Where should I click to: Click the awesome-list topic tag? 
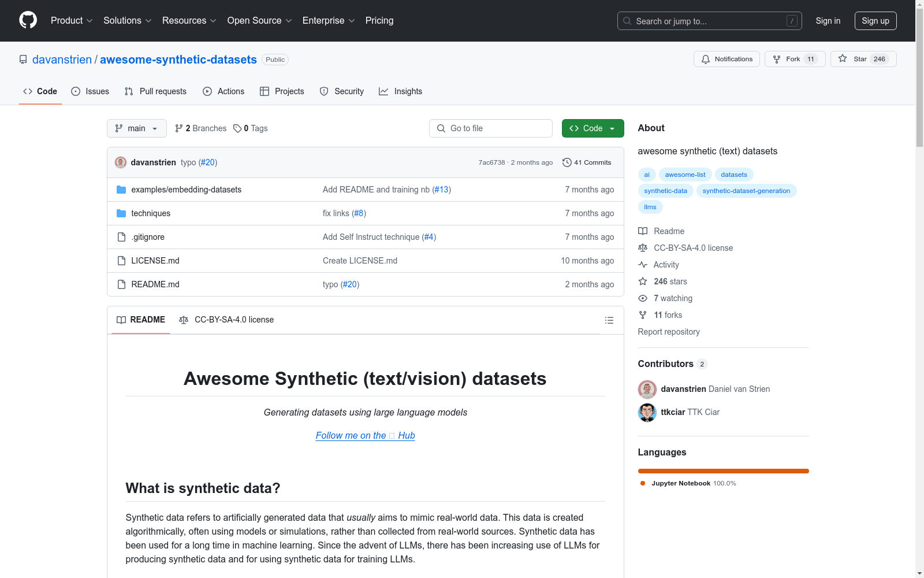pyautogui.click(x=685, y=175)
